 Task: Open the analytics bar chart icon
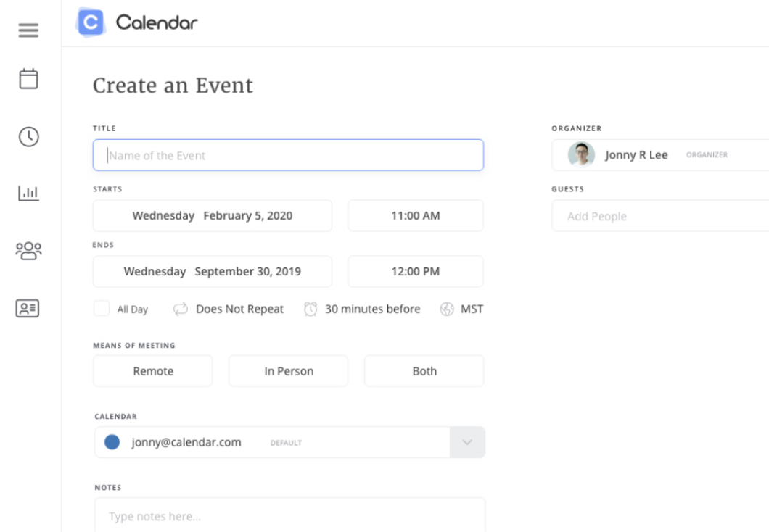(28, 193)
